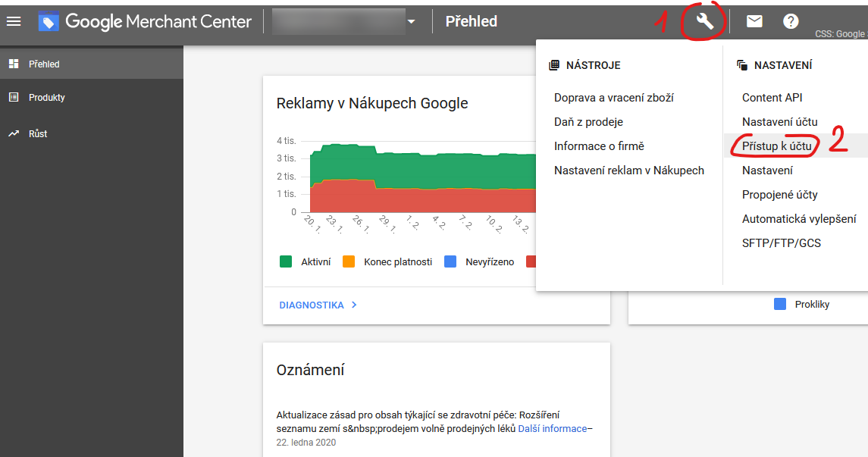868x457 pixels.
Task: Click the Konec platnosti legend label
Action: click(x=398, y=262)
